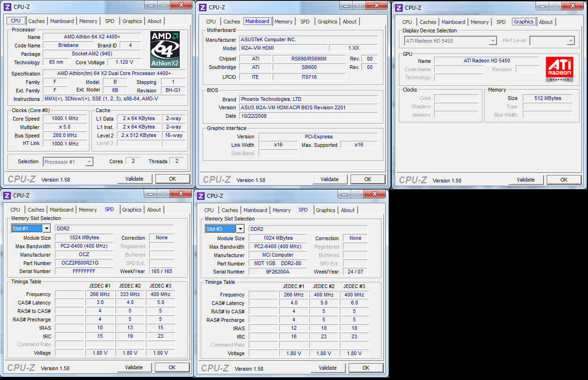Open Mainboard tab in the Slot #3 SPD window
This screenshot has width=588, height=380.
tap(255, 210)
